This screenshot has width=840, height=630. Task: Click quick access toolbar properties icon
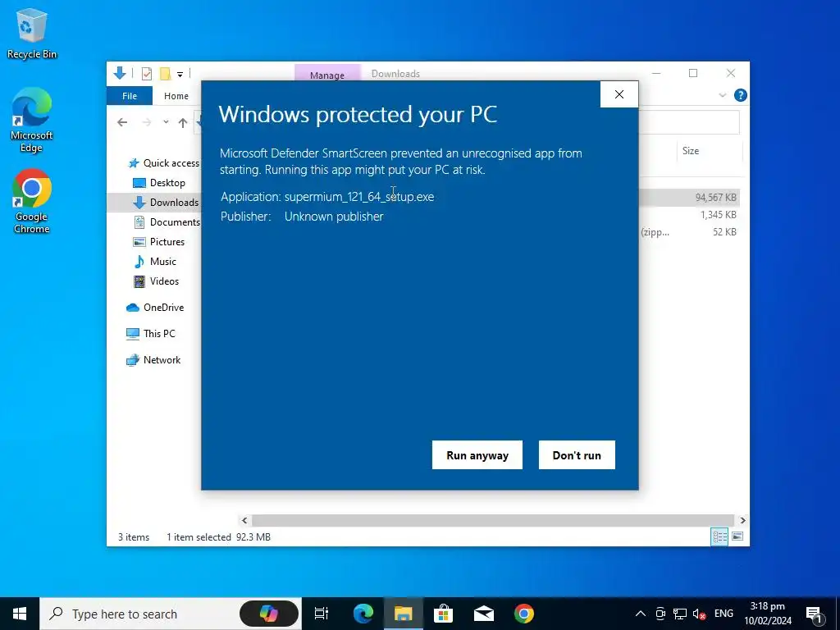point(146,73)
